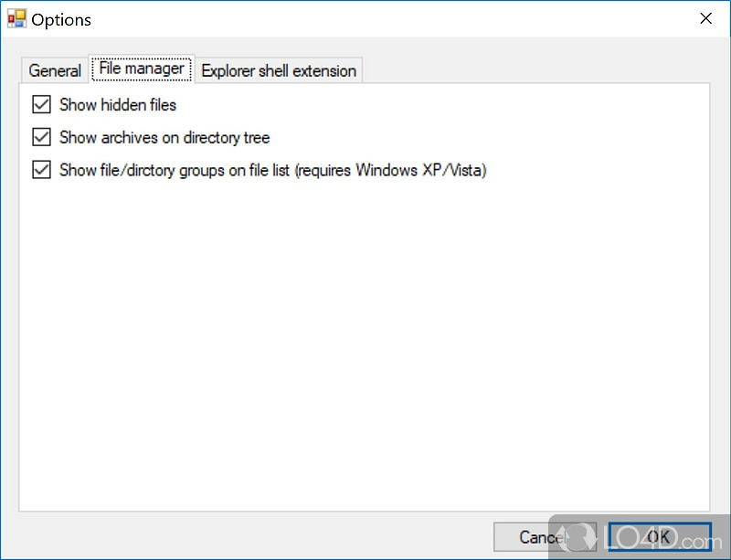
Task: Toggle Show archives on directory tree checkbox
Action: click(41, 138)
